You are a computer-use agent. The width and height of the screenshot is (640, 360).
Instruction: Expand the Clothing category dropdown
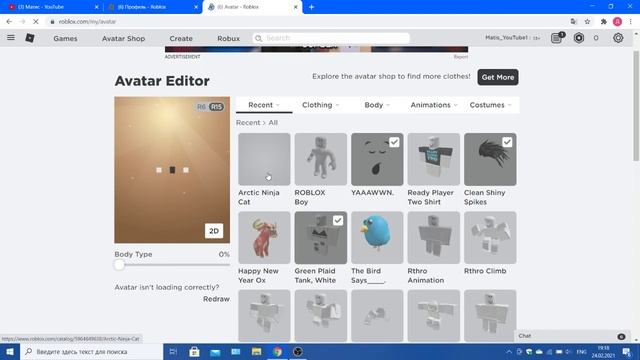(x=320, y=105)
